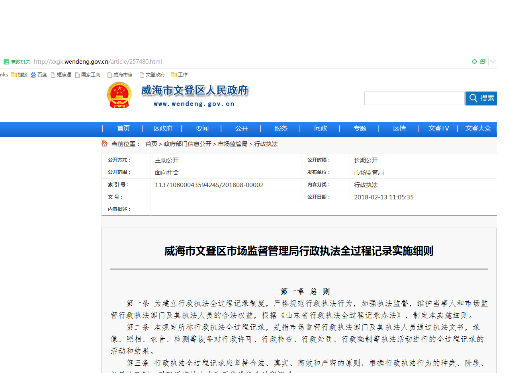The image size is (532, 392).
Task: Open the 区政府 navigation menu item
Action: point(163,129)
